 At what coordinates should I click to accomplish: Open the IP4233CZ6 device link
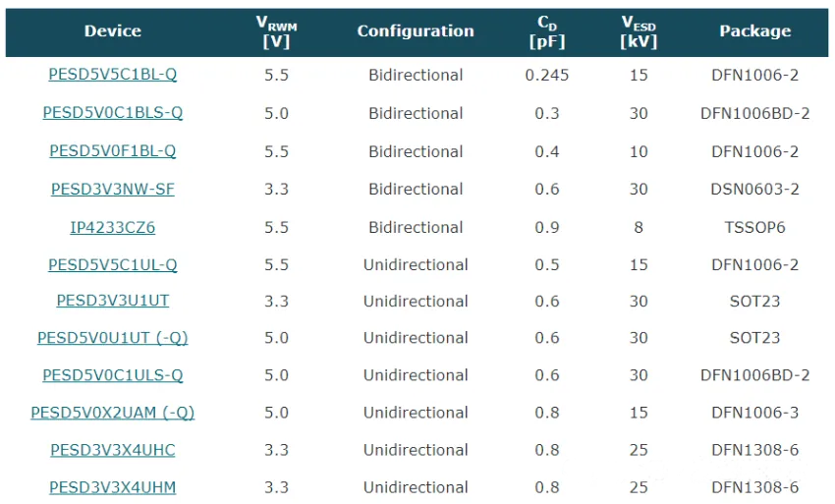pyautogui.click(x=112, y=227)
